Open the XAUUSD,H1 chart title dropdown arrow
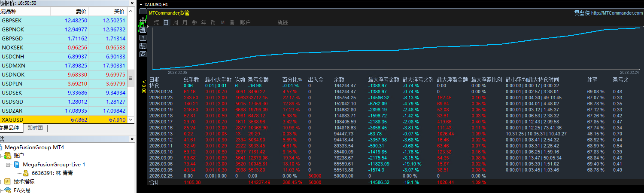This screenshot has height=193, width=644. click(141, 4)
